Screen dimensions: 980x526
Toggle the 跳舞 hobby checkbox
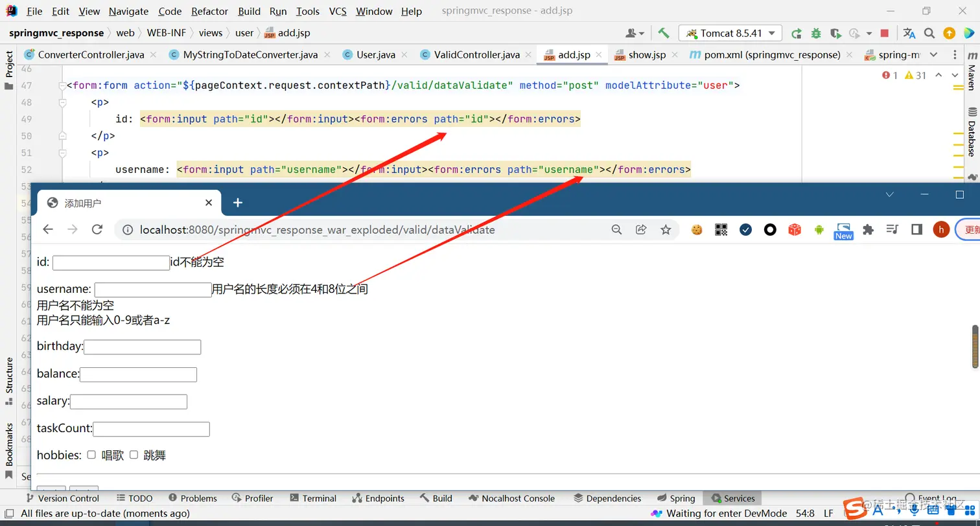134,455
